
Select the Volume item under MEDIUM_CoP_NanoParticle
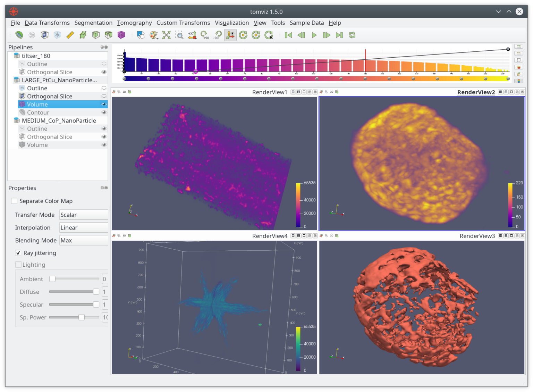(x=37, y=144)
